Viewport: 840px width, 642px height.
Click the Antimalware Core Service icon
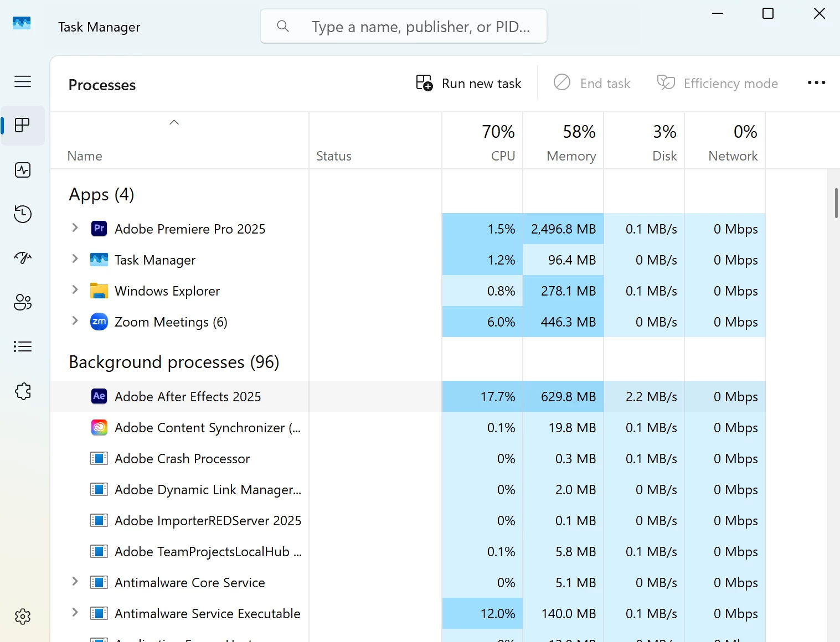99,582
